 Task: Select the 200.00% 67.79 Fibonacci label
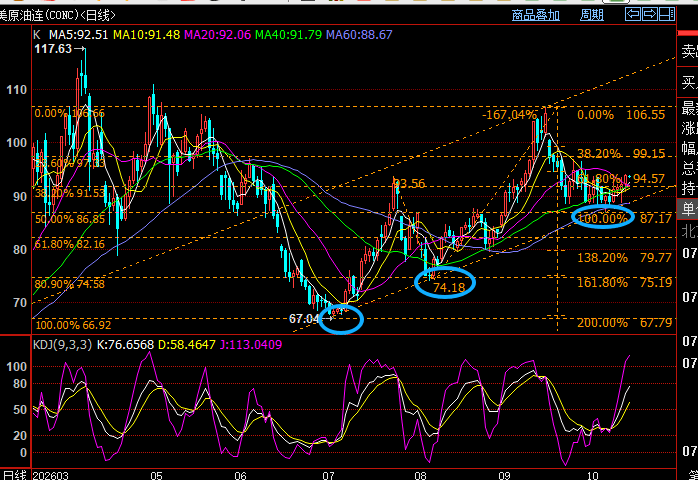[x=624, y=323]
